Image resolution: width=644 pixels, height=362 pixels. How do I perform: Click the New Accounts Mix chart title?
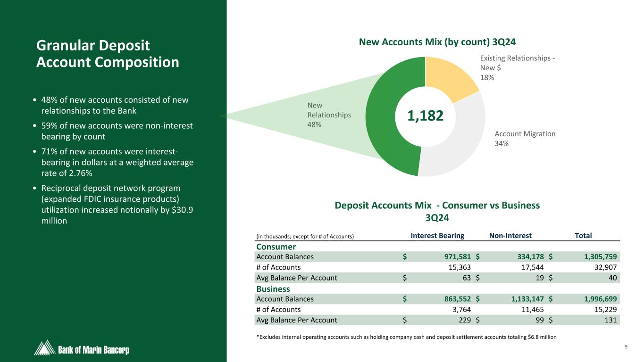point(437,42)
